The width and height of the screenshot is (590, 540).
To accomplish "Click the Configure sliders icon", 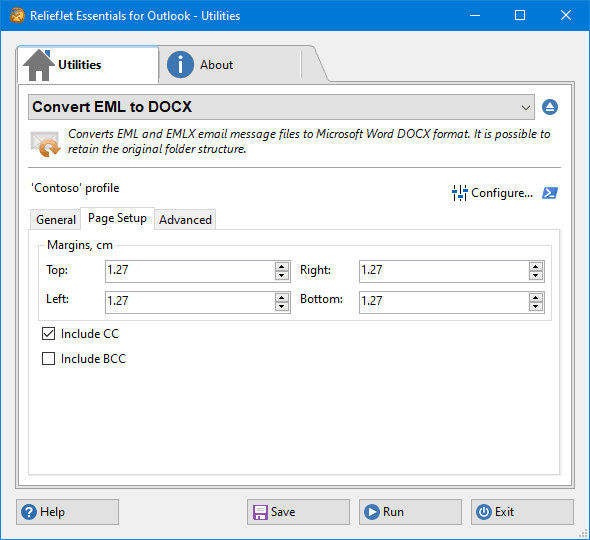I will 459,193.
